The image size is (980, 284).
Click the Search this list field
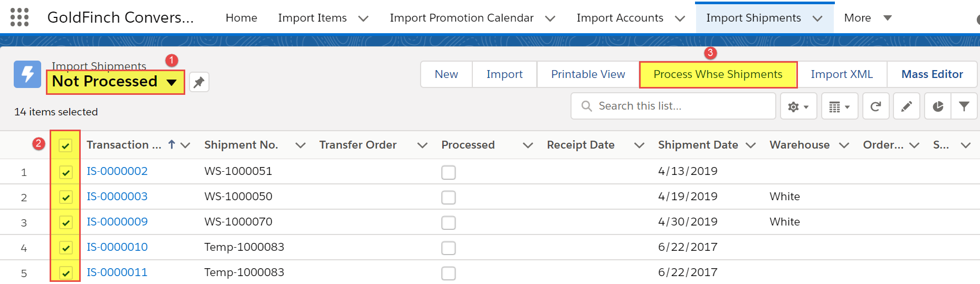pos(673,106)
